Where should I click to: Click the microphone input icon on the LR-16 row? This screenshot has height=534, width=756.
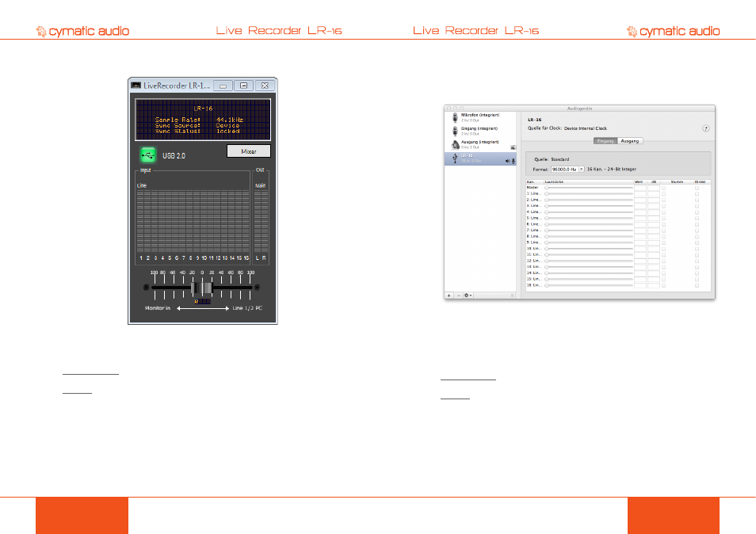tap(514, 161)
